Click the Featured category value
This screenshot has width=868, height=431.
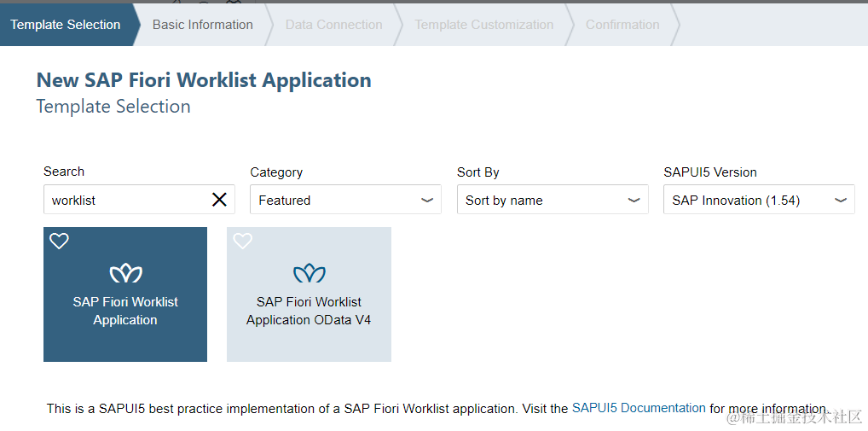click(285, 201)
